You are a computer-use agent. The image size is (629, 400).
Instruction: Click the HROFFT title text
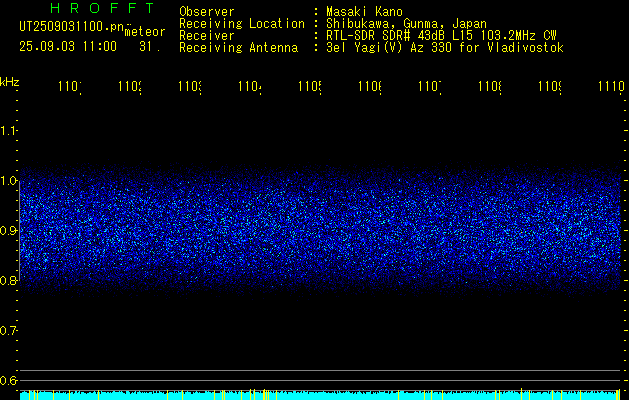pos(102,8)
